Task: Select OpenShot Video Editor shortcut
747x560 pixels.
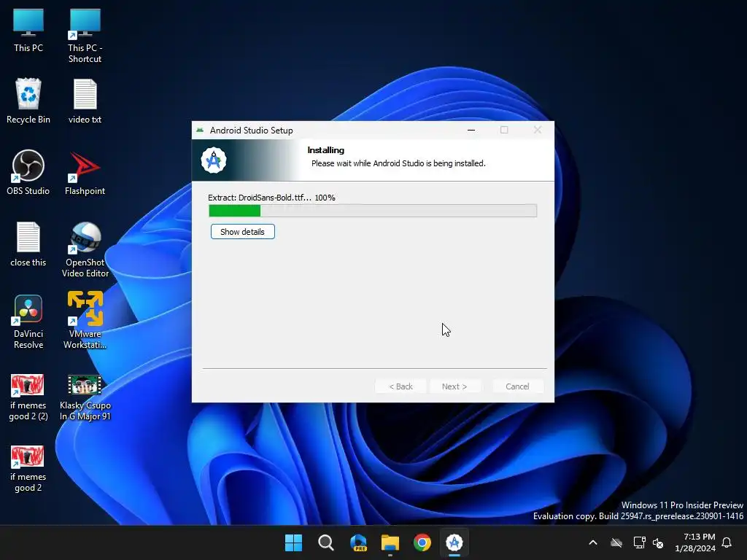Action: click(x=85, y=249)
